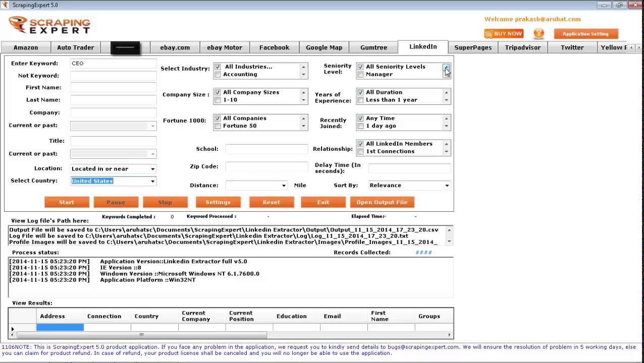Click the Buy Now cart icon
Screen dimensions: 644x363
pyautogui.click(x=489, y=34)
